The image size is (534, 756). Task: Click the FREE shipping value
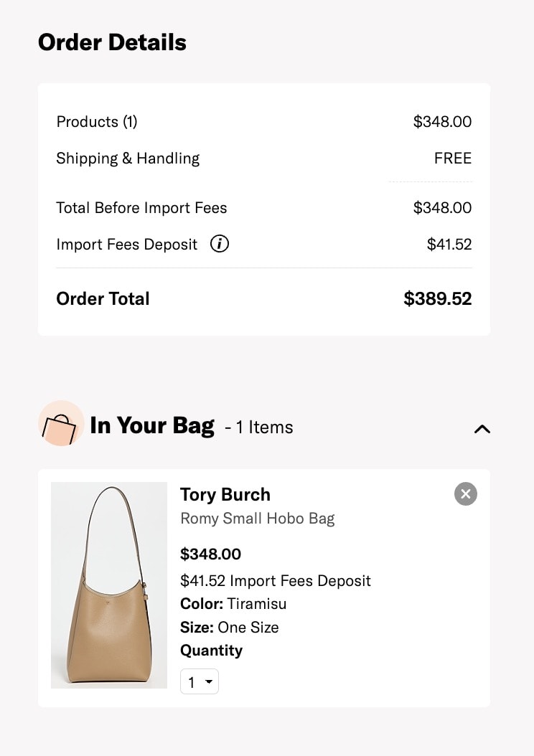[452, 158]
